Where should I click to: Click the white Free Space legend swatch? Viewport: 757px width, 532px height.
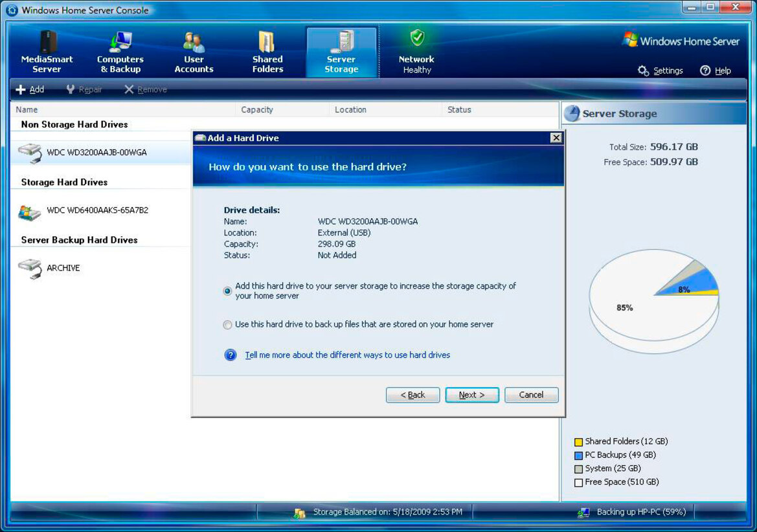tap(578, 482)
